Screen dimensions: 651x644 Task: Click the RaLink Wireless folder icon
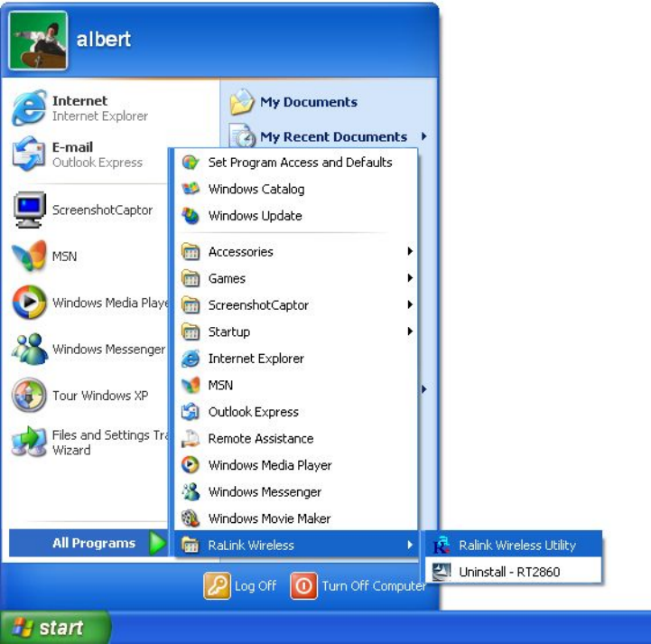pyautogui.click(x=191, y=545)
